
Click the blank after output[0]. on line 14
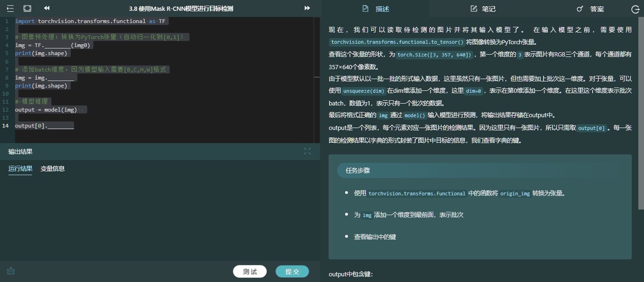(61, 126)
